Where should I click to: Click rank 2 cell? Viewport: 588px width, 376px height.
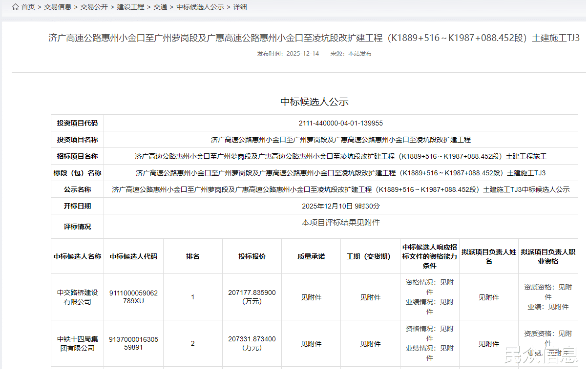tap(192, 343)
